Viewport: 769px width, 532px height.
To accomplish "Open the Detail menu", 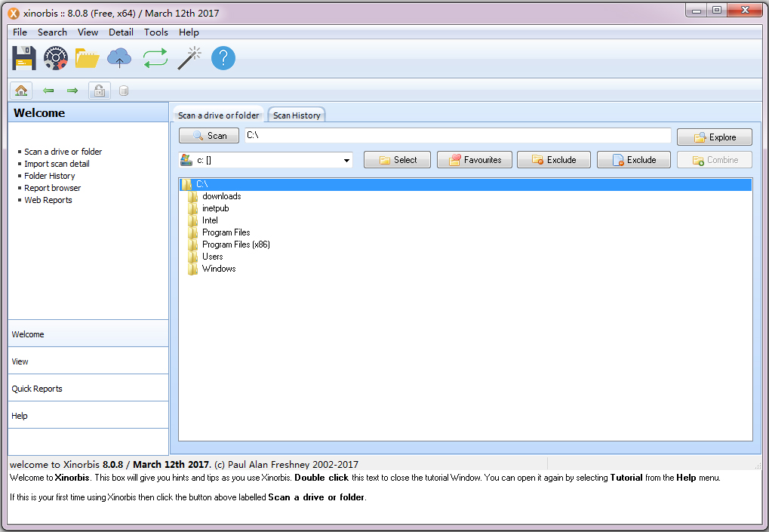I will 121,32.
